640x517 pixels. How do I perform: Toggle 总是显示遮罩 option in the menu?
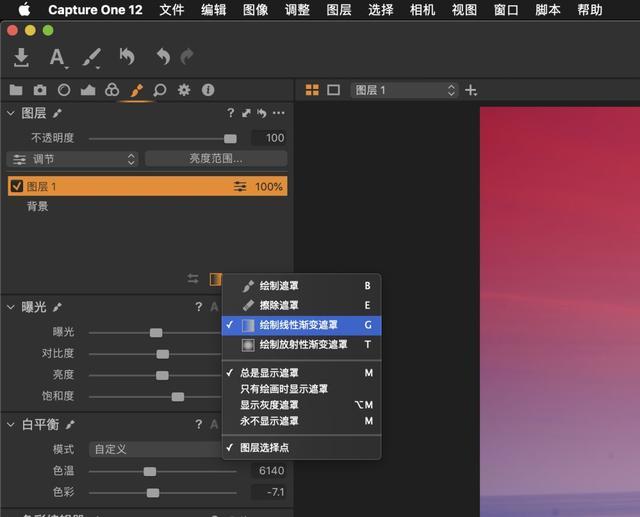(x=270, y=373)
